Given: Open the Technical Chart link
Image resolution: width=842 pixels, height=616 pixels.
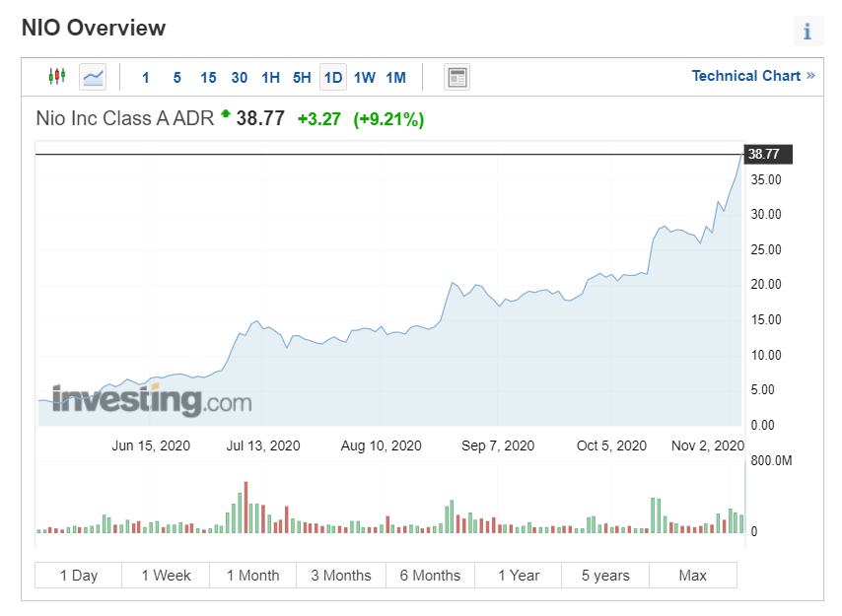Looking at the screenshot, I should [x=753, y=76].
